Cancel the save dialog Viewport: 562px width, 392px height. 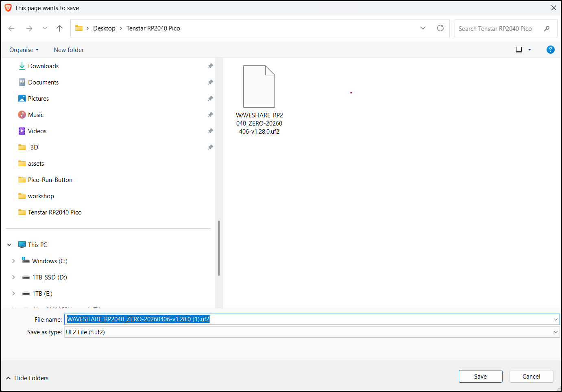(532, 377)
